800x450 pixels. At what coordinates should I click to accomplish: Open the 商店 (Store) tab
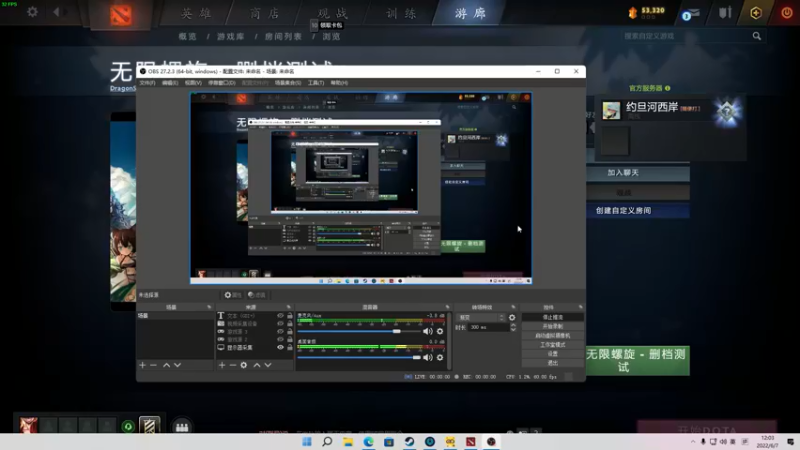265,13
